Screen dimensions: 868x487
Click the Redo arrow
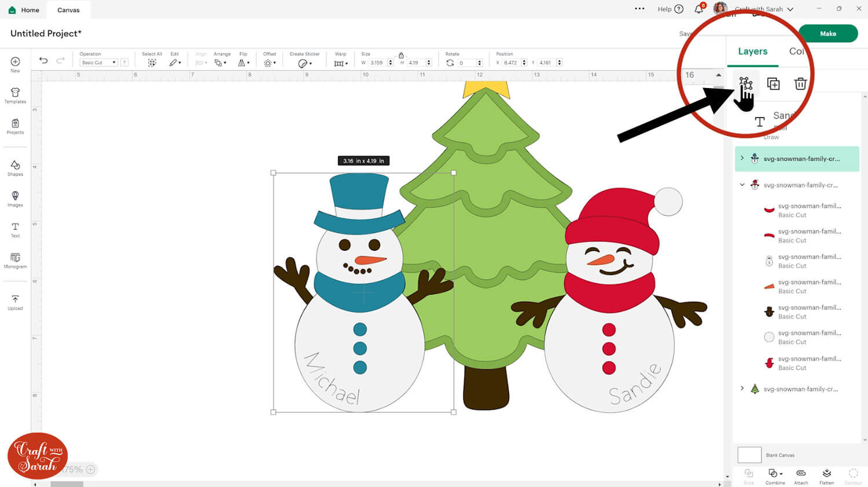point(60,60)
